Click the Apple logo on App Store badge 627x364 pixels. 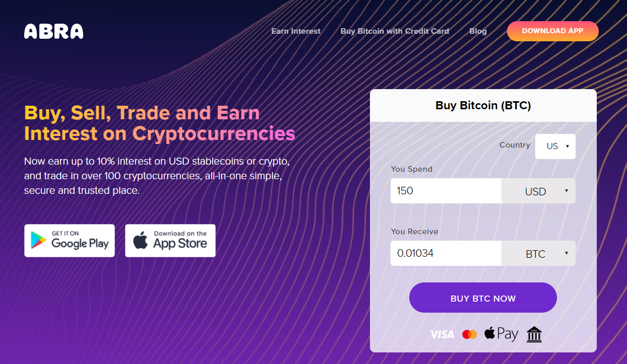click(141, 241)
